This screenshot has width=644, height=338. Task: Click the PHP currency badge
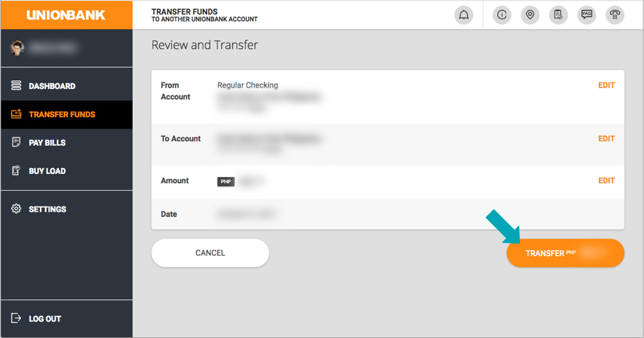click(x=226, y=182)
